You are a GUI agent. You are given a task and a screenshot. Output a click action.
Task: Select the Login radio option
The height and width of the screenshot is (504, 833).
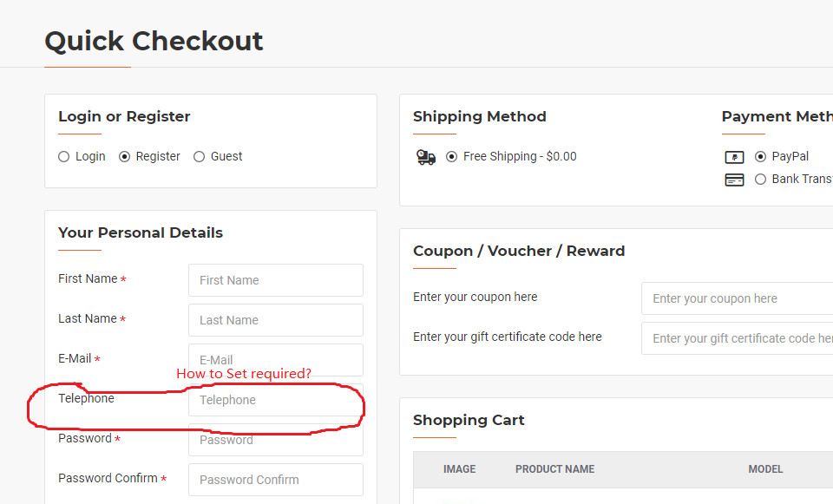coord(63,157)
